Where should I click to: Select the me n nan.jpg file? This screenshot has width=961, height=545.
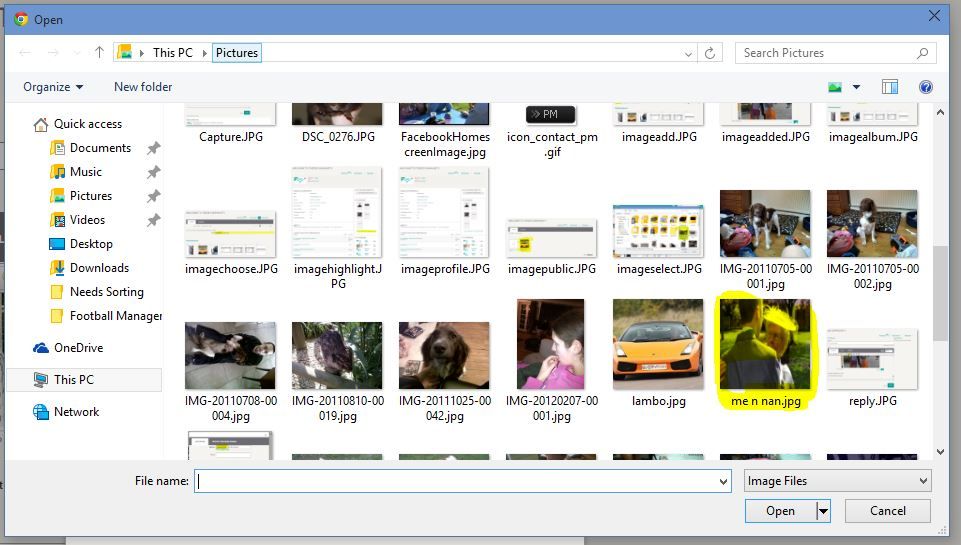pos(766,346)
